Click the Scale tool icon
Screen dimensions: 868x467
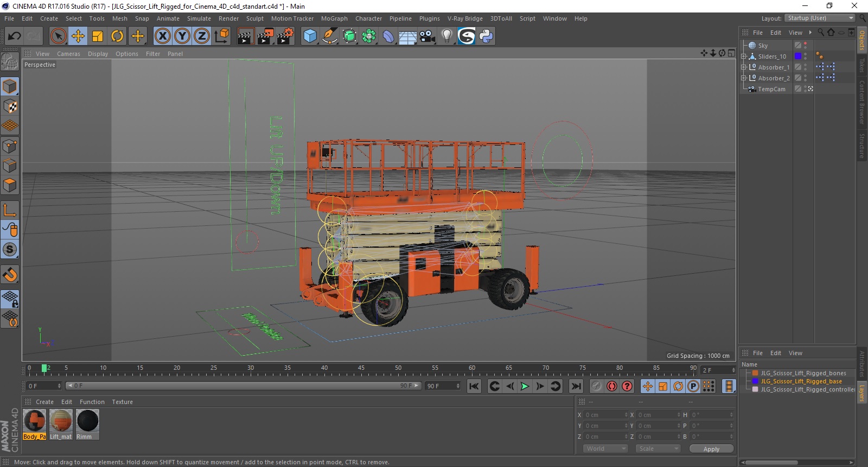pyautogui.click(x=98, y=36)
